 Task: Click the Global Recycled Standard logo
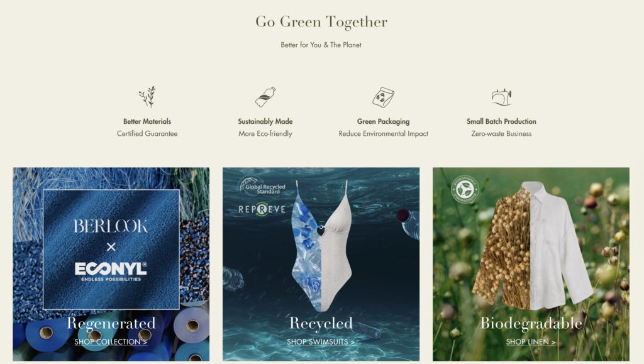262,186
